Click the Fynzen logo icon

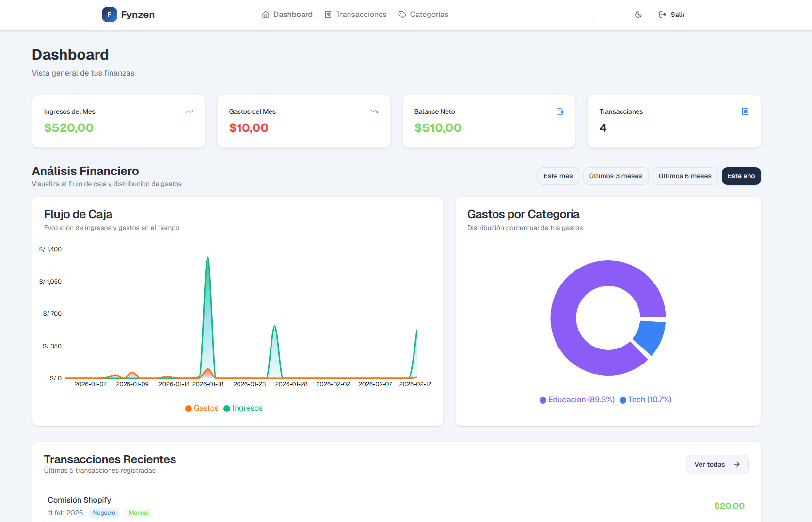[x=109, y=15]
